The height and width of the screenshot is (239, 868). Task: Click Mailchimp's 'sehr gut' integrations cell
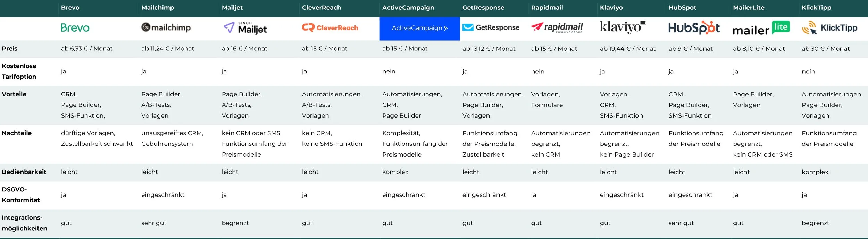[x=154, y=223]
